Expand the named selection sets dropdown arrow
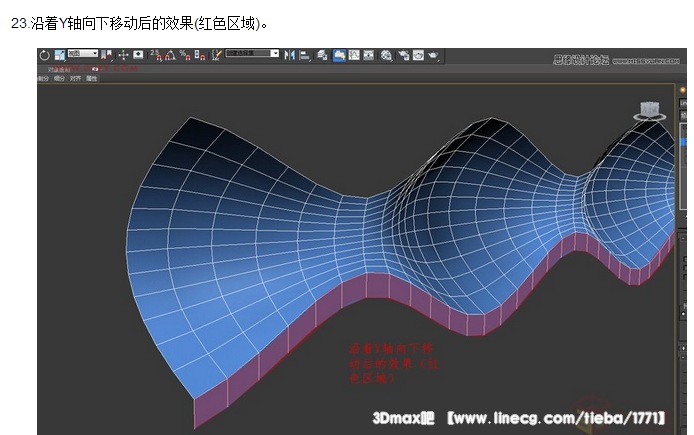 [x=275, y=54]
